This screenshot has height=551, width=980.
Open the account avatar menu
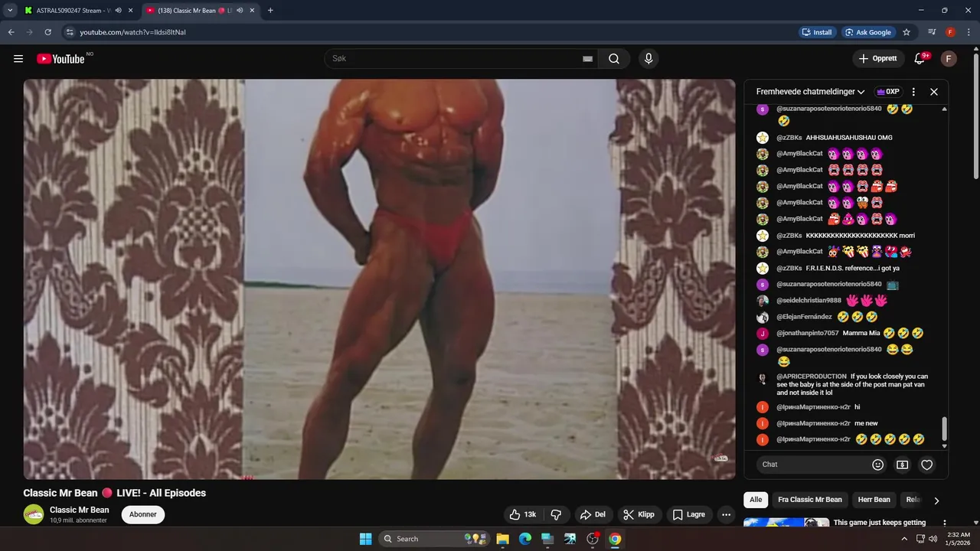point(949,59)
